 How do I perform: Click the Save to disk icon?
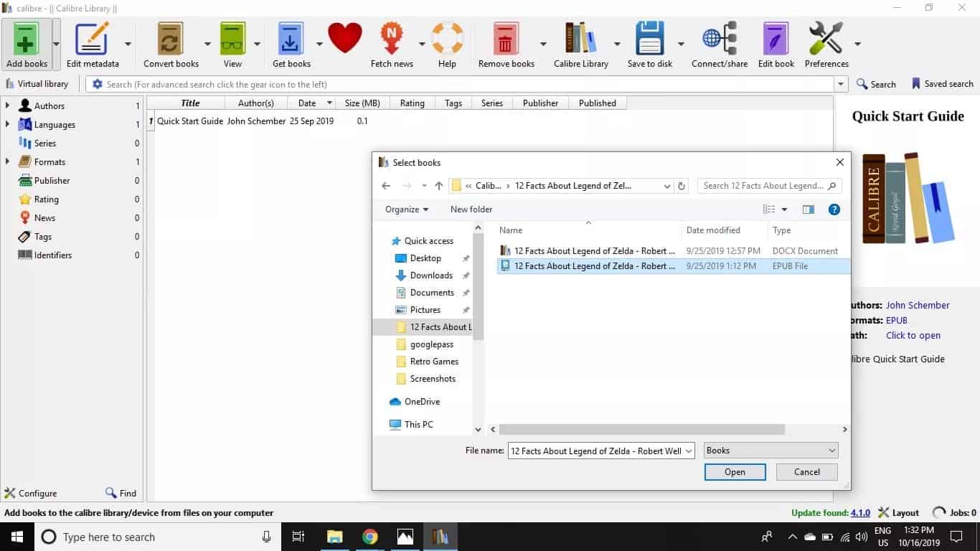click(x=650, y=38)
